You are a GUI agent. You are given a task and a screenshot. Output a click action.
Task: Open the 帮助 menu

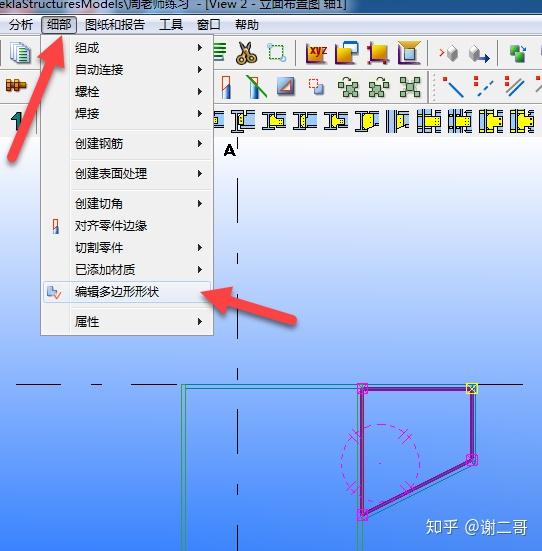point(247,25)
